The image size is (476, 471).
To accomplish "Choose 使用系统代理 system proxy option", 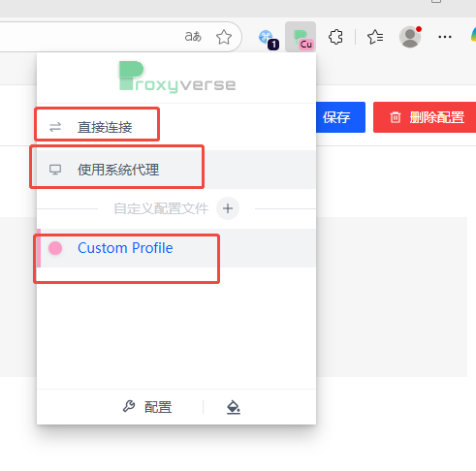I will click(176, 170).
